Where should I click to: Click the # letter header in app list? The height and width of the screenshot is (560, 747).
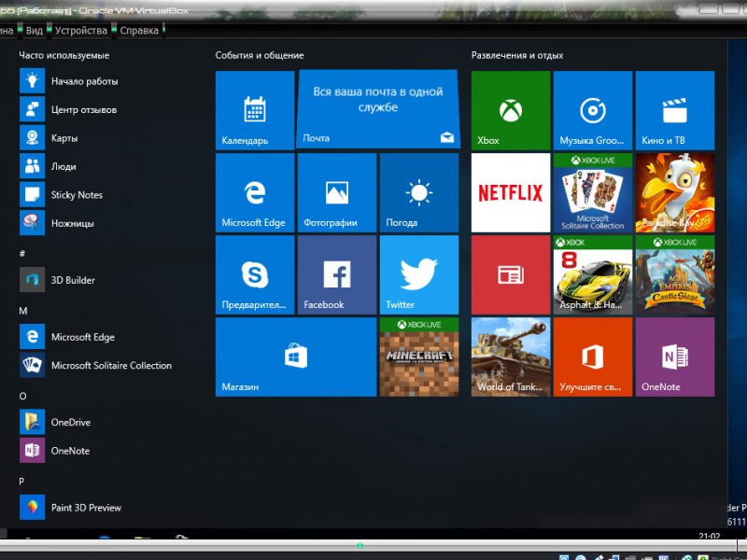[21, 253]
